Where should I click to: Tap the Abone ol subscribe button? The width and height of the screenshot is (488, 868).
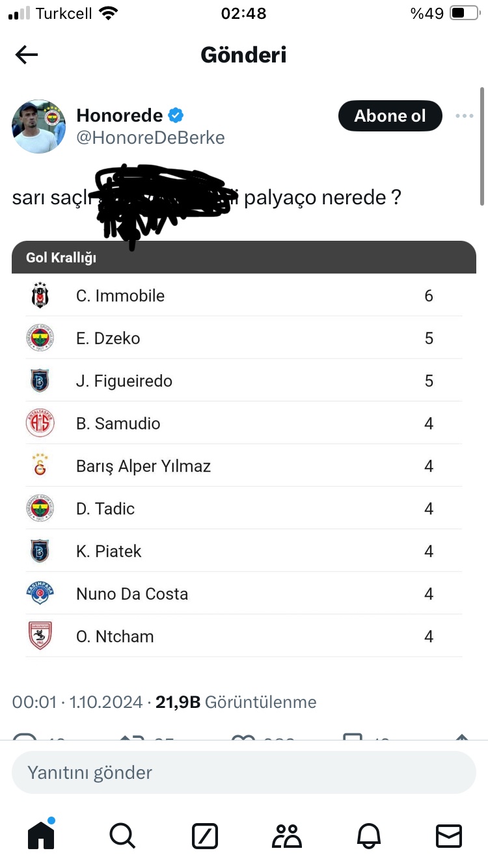390,116
